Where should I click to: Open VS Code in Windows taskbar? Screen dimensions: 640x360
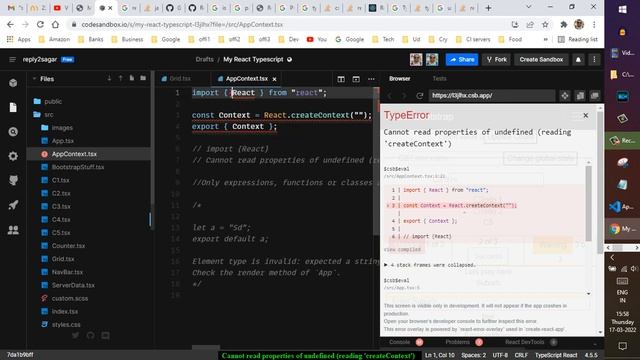(622, 207)
